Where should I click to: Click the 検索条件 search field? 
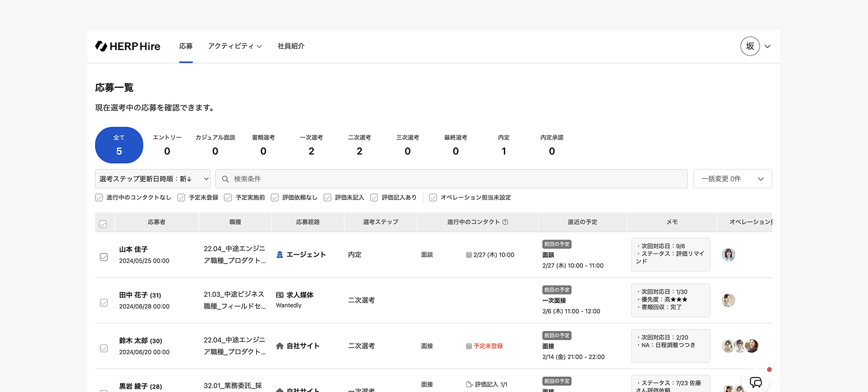[x=452, y=179]
